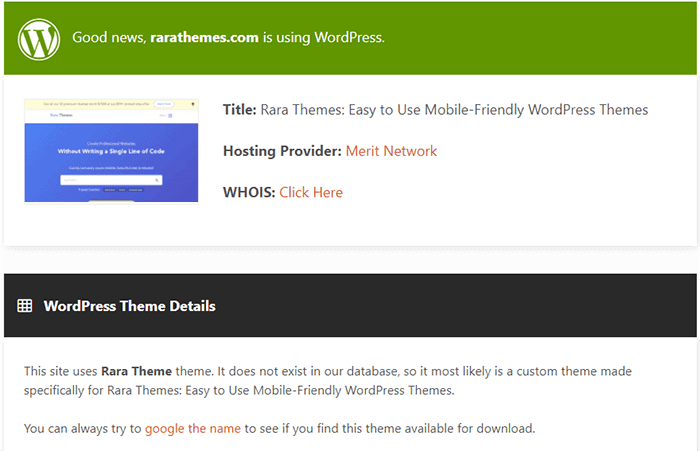Select the WordPress Theme Details heading
The image size is (700, 451).
(129, 306)
